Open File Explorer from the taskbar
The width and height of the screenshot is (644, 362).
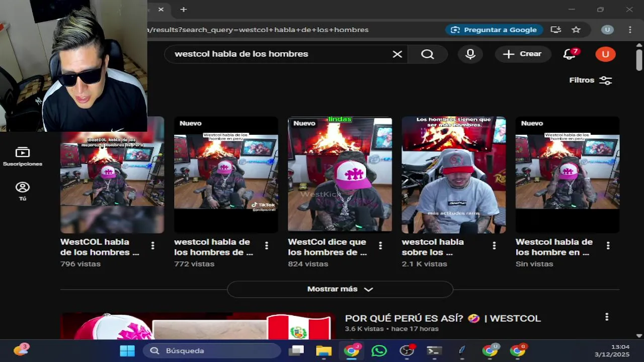[x=324, y=350]
